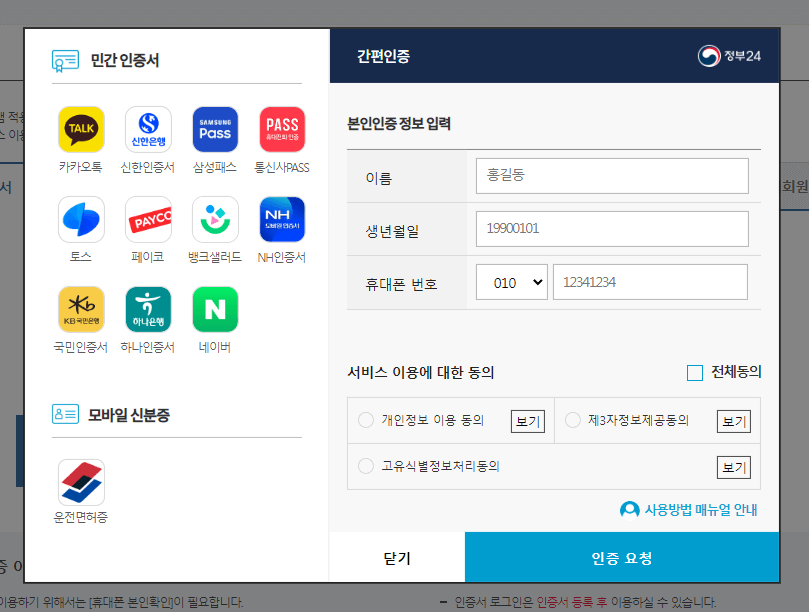Select the Bank Salad icon
The width and height of the screenshot is (809, 612).
click(215, 219)
